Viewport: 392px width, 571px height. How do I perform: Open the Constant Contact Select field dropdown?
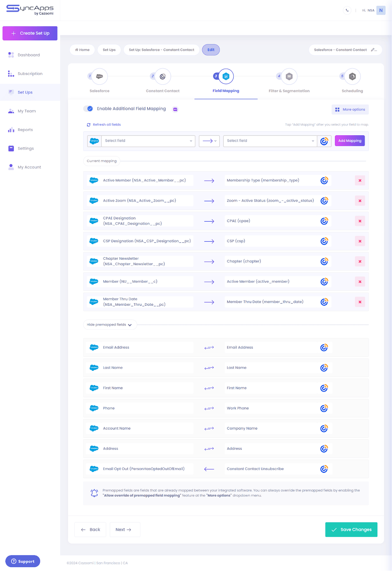tap(270, 141)
